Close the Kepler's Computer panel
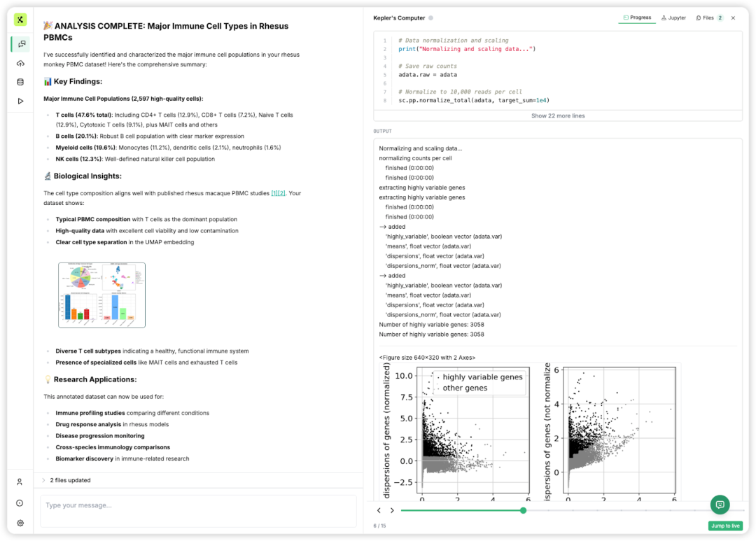 click(734, 17)
